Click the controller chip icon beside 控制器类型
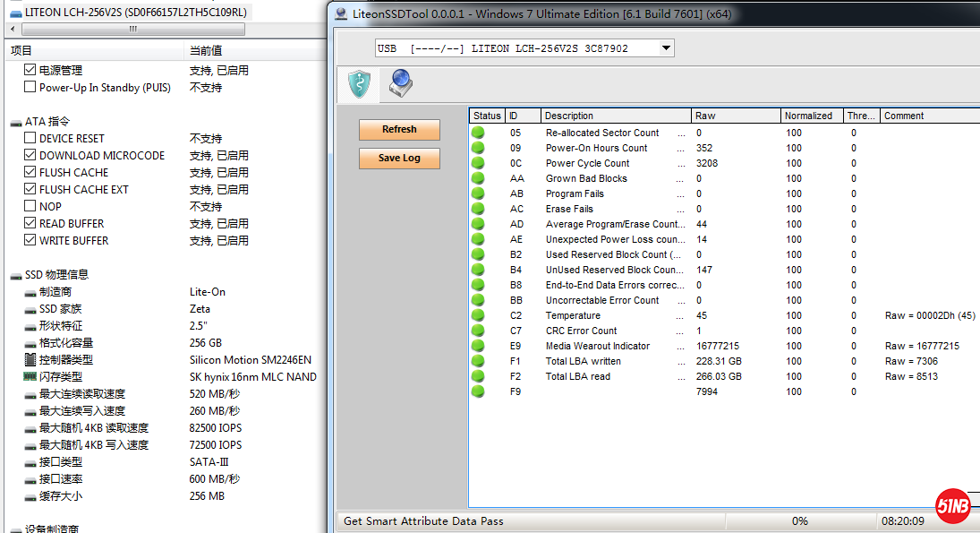 click(x=30, y=360)
